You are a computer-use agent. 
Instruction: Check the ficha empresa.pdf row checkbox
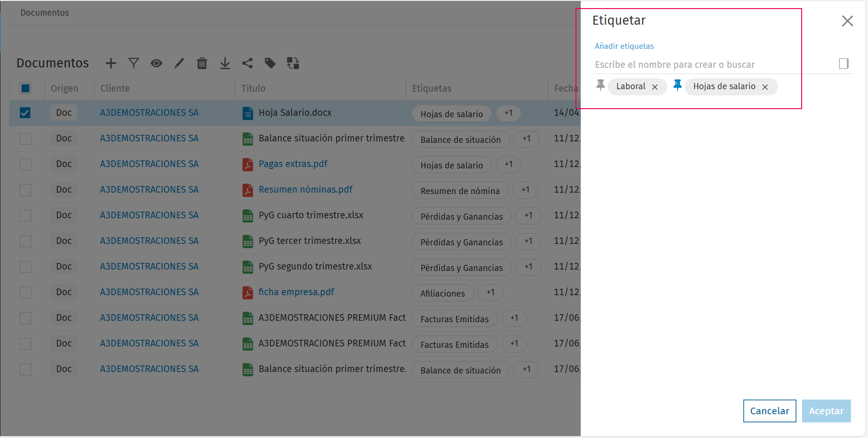click(x=26, y=292)
